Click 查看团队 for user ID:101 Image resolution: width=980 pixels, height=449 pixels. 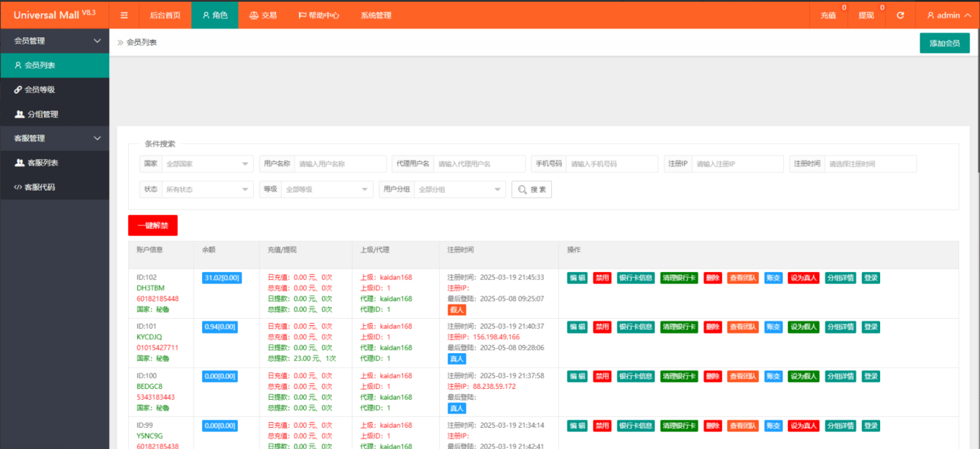tap(743, 327)
